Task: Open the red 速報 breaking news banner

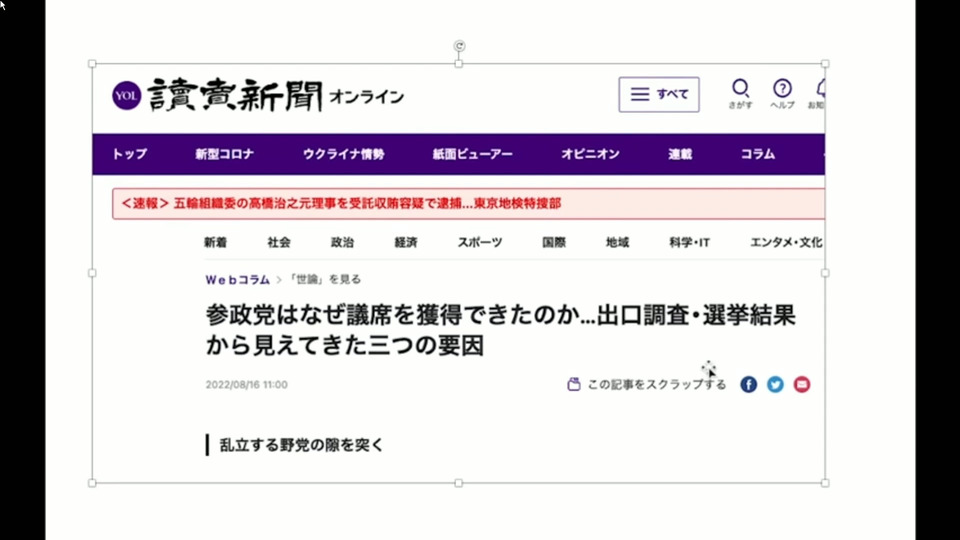Action: pyautogui.click(x=468, y=203)
